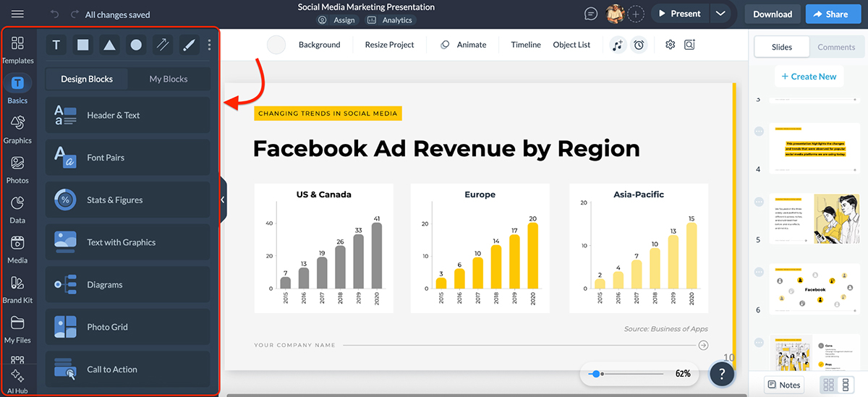Click the undo arrow
The height and width of the screenshot is (397, 868).
pos(56,14)
